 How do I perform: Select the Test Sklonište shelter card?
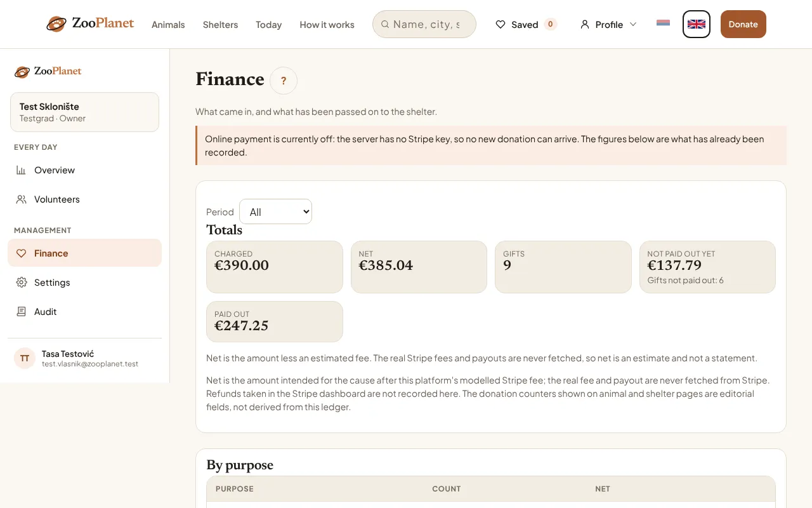[84, 112]
